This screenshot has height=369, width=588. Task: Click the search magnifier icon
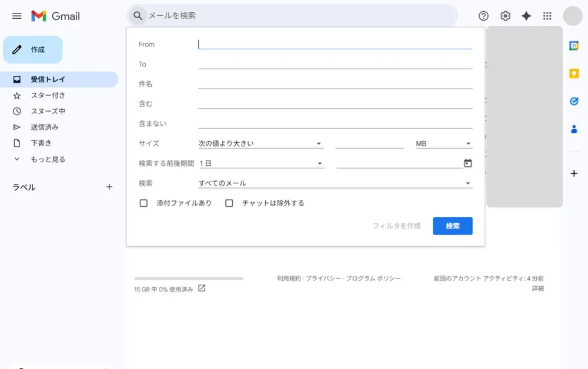(138, 16)
